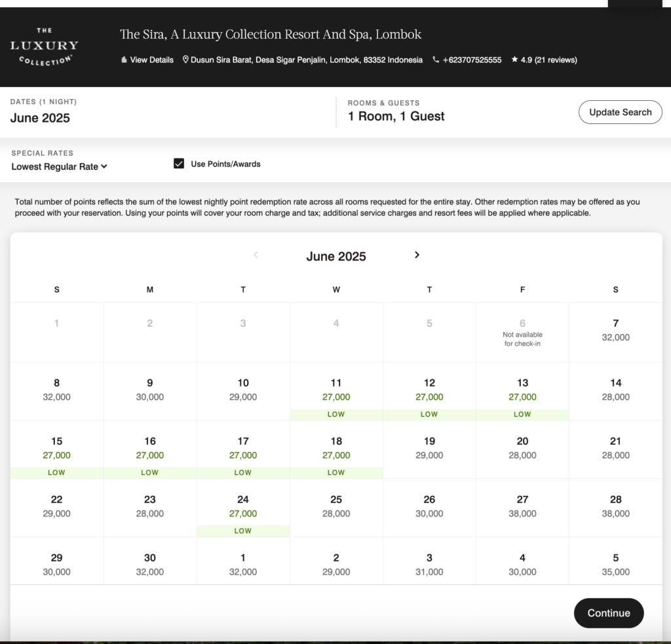
Task: Click the June 2025 calendar month heading
Action: tap(336, 256)
